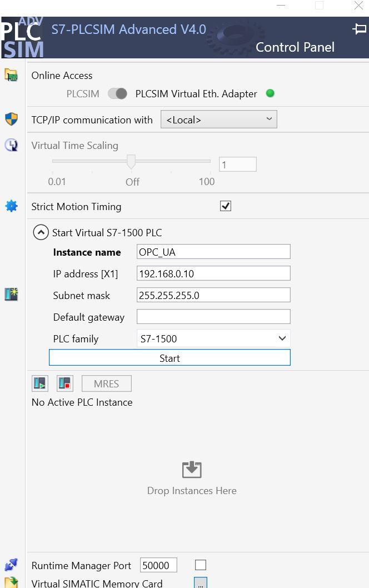Click the "No Active PLC Instance" text

82,402
